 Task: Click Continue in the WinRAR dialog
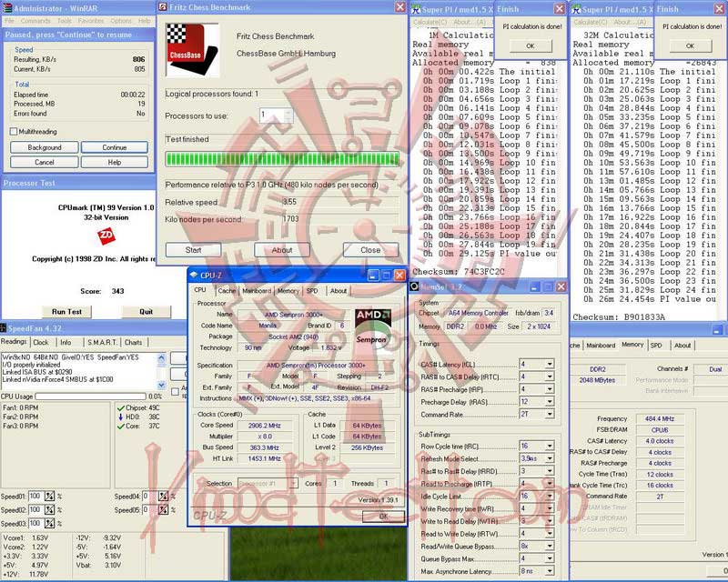pyautogui.click(x=115, y=147)
